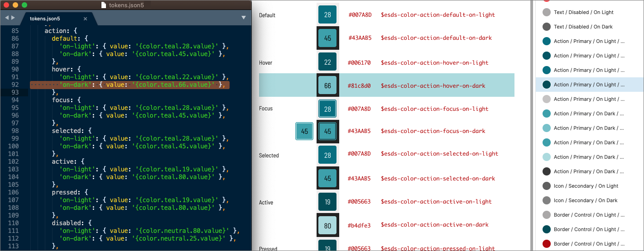The height and width of the screenshot is (251, 644).
Task: Click the $esds-color-action-focus-on-light token name
Action: click(x=435, y=109)
